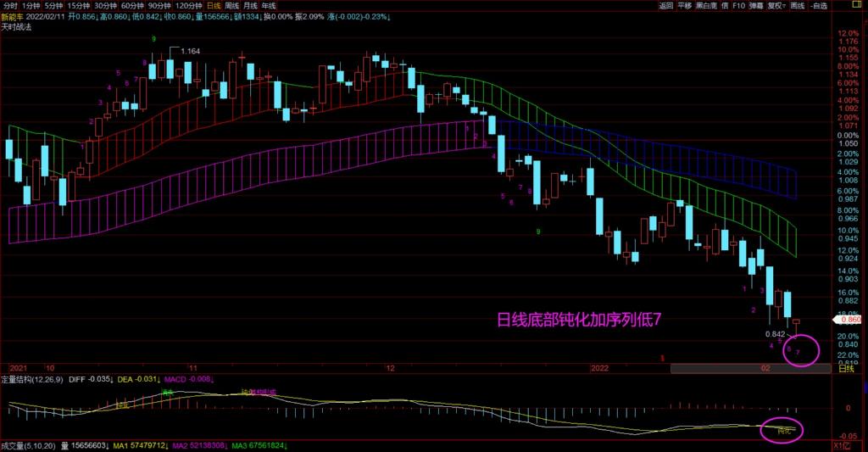Switch to the 1分钟 timeframe tab
Viewport: 868px width, 452px height.
pyautogui.click(x=32, y=6)
